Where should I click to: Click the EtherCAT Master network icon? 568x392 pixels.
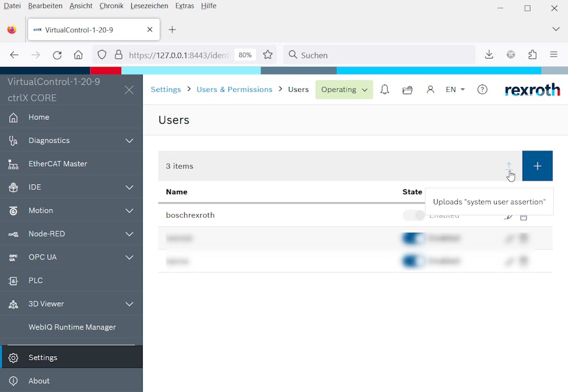point(14,164)
